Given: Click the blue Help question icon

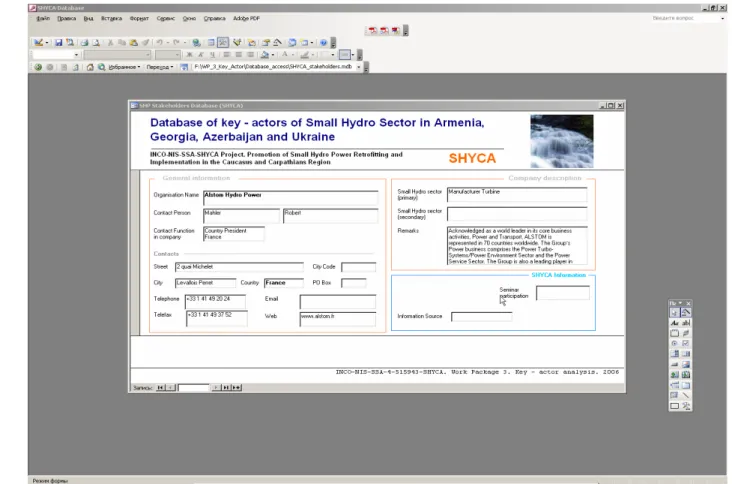Looking at the screenshot, I should click(x=323, y=42).
